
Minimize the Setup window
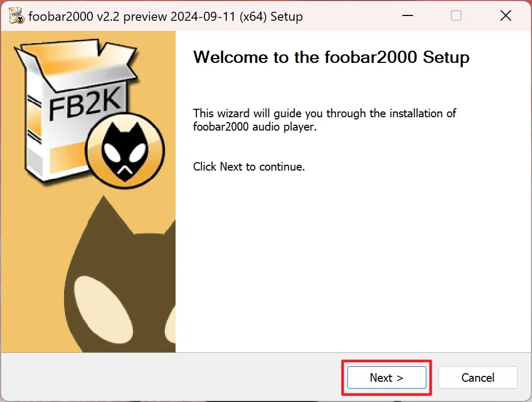408,15
